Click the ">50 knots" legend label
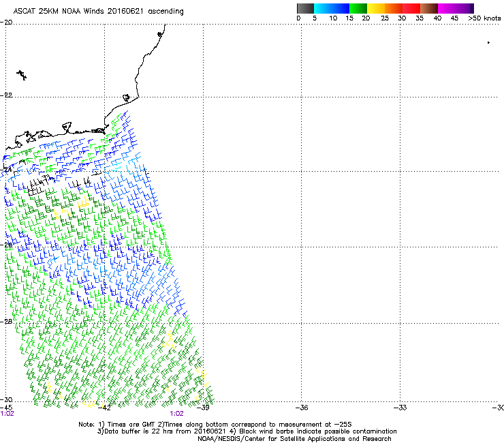The image size is (504, 443). click(x=484, y=18)
